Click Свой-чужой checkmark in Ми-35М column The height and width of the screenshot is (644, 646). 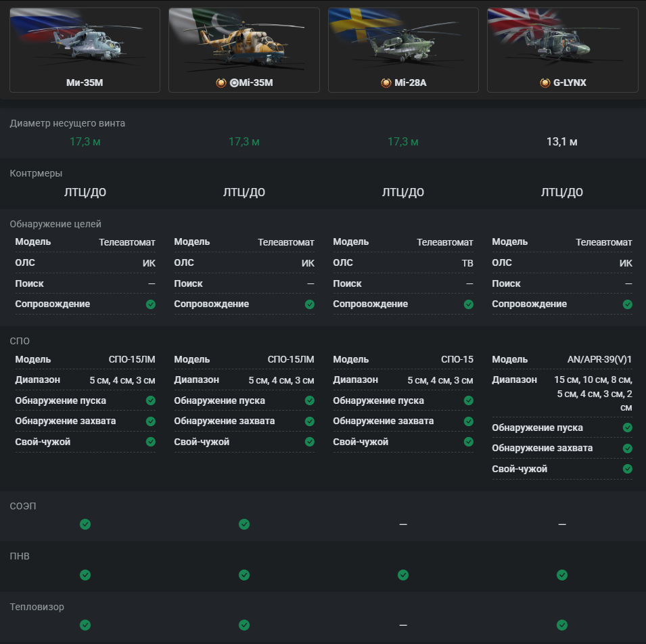(151, 442)
